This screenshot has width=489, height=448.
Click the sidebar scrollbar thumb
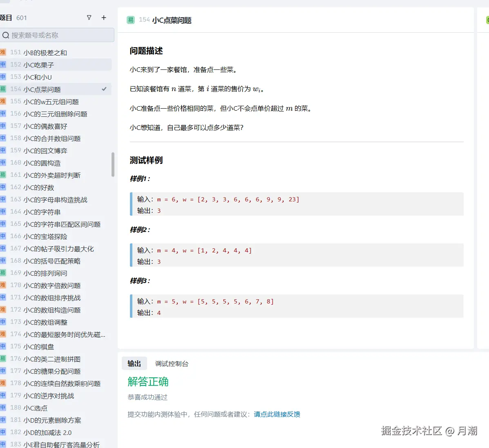[113, 163]
